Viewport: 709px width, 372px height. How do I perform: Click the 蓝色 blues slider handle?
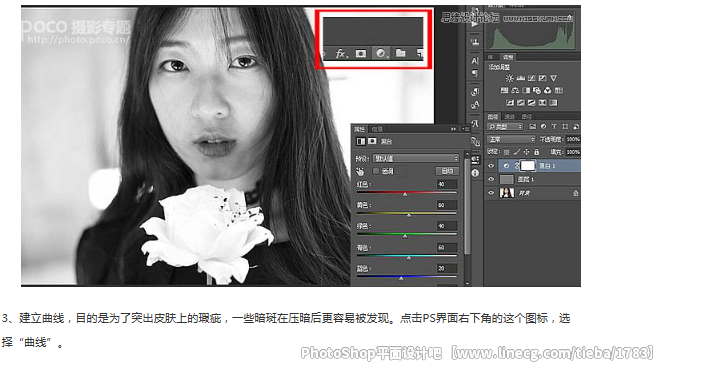tap(401, 278)
